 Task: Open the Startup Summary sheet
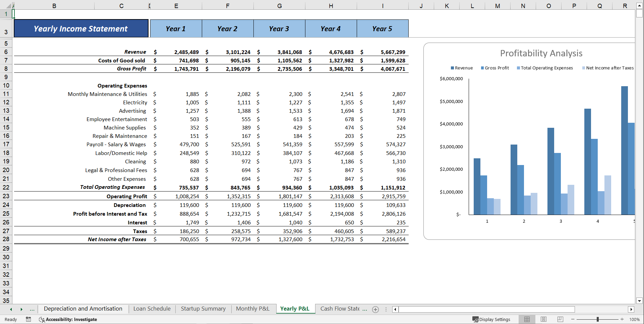tap(203, 309)
